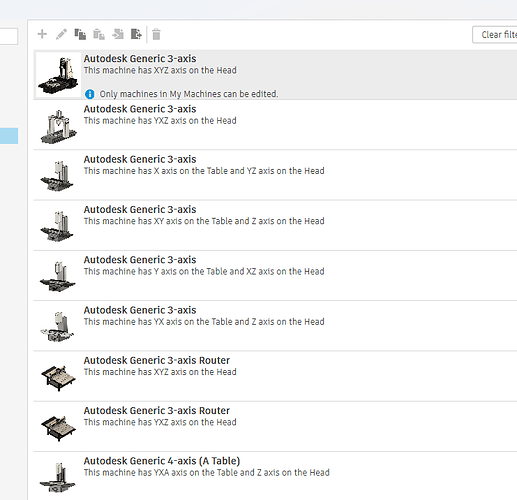This screenshot has height=500, width=517.
Task: Click the Clear filter button
Action: click(495, 35)
